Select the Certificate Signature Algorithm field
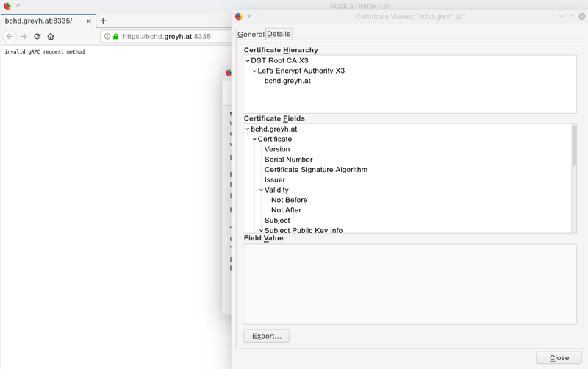 click(316, 170)
